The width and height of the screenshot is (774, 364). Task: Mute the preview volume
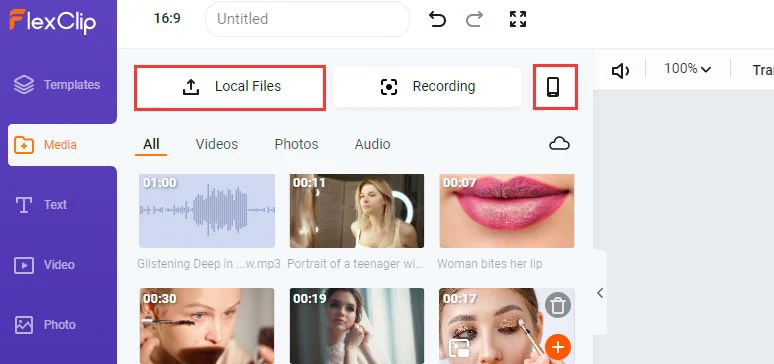coord(620,71)
